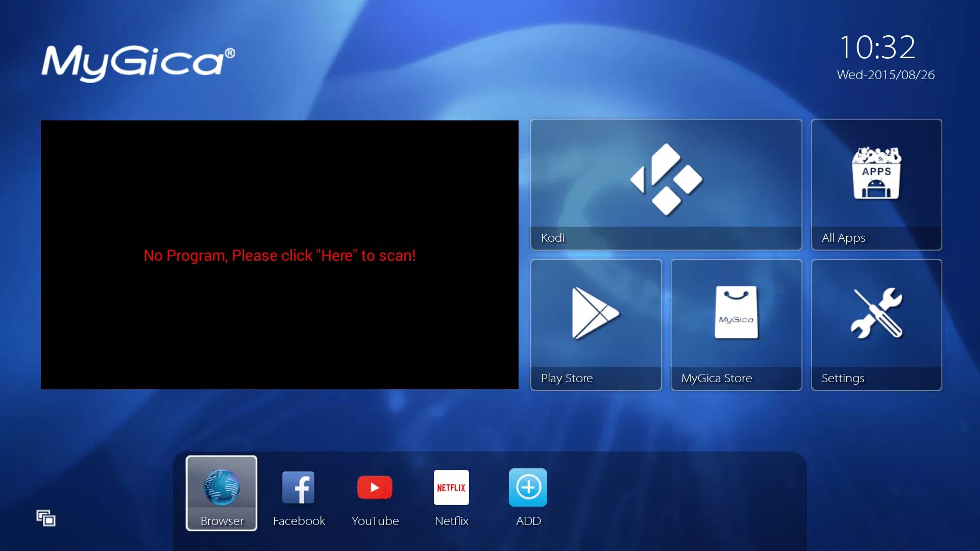Click the 10:32 clock display

(877, 47)
